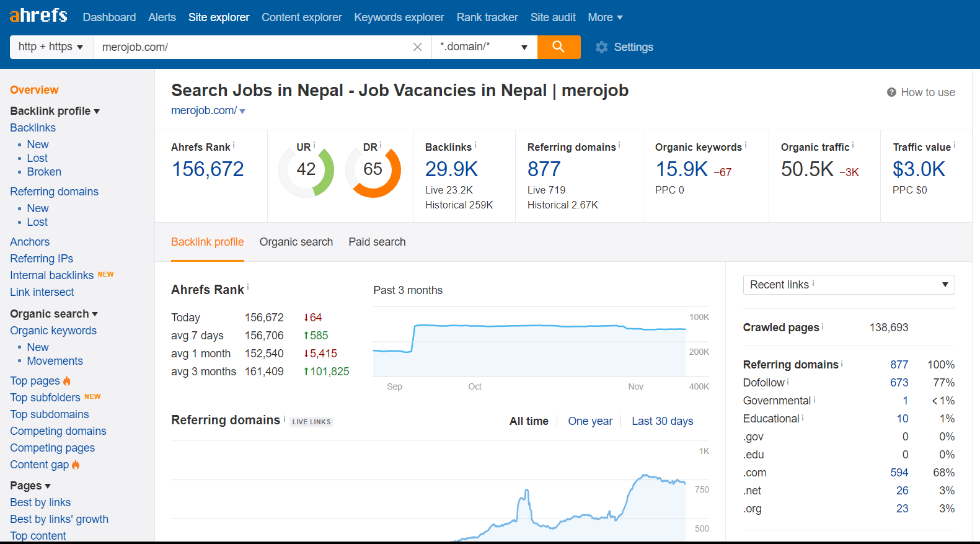Image resolution: width=980 pixels, height=544 pixels.
Task: Click the info icon beside Dofollow
Action: 788,381
